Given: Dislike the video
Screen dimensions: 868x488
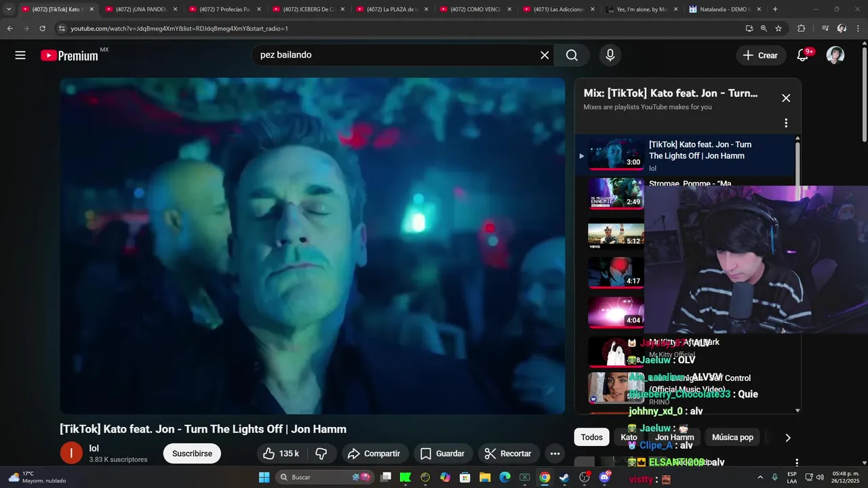Looking at the screenshot, I should click(x=321, y=453).
